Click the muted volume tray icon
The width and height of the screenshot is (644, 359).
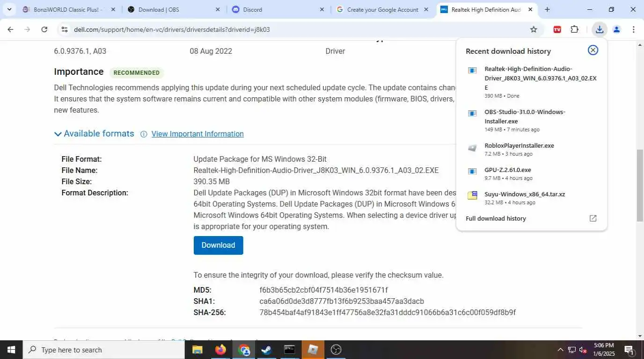(583, 350)
